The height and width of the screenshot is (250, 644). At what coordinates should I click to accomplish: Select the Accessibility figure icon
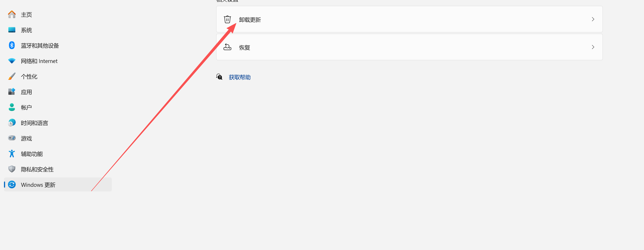pyautogui.click(x=12, y=153)
